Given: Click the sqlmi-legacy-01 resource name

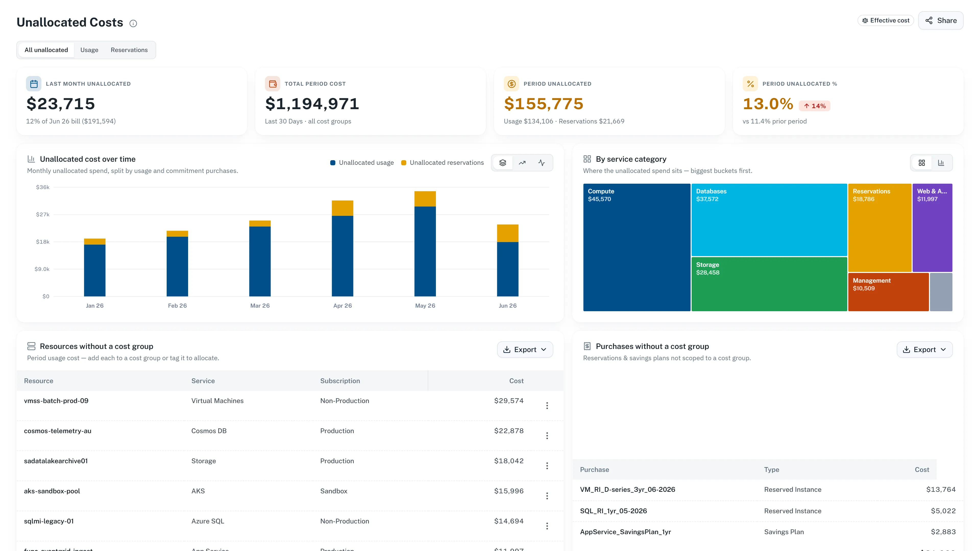Looking at the screenshot, I should click(x=49, y=521).
